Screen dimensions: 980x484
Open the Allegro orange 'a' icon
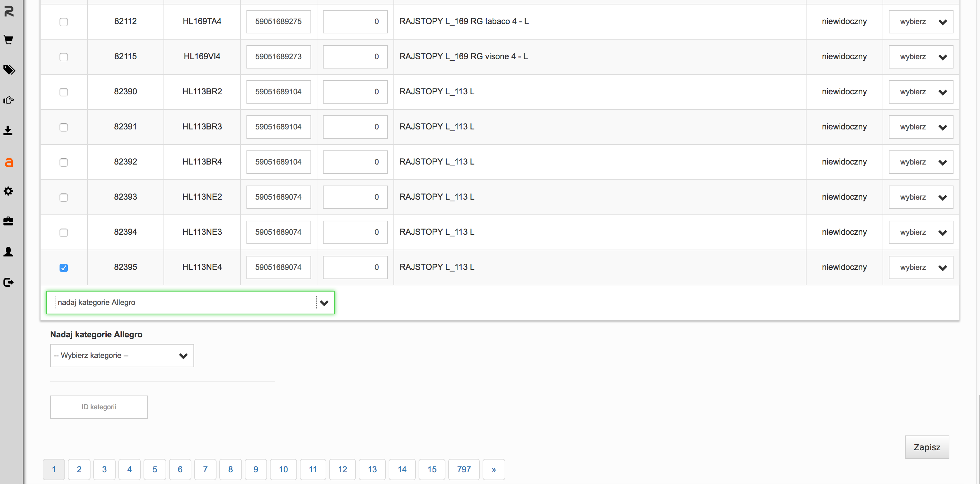click(x=8, y=162)
